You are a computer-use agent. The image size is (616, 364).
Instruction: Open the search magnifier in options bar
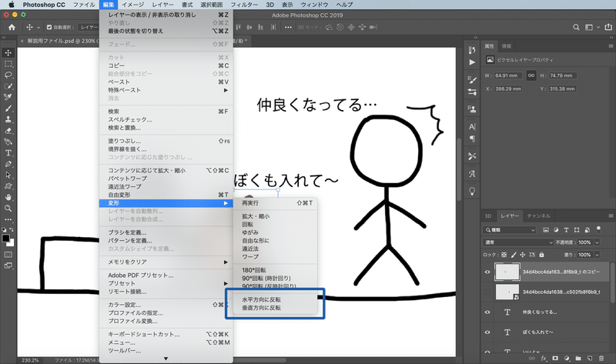[576, 27]
